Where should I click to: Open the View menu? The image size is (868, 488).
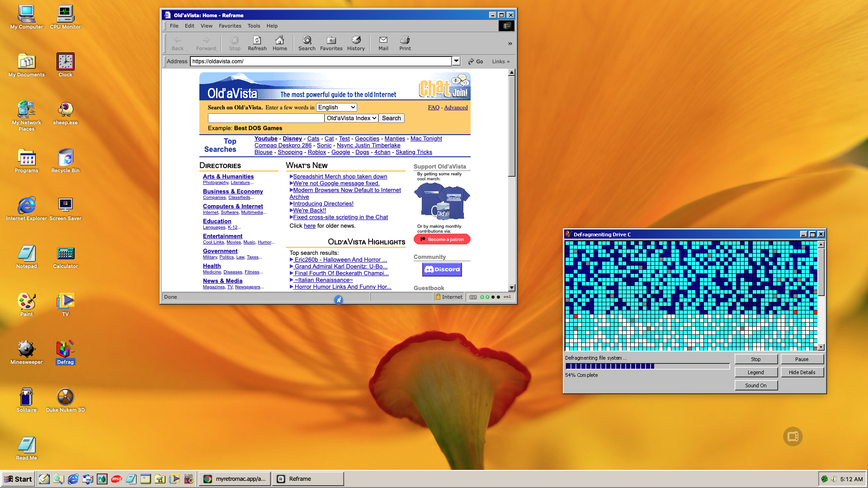[x=207, y=26]
